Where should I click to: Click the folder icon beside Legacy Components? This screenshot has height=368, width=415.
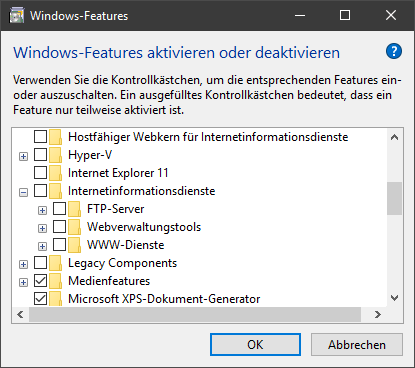point(55,263)
